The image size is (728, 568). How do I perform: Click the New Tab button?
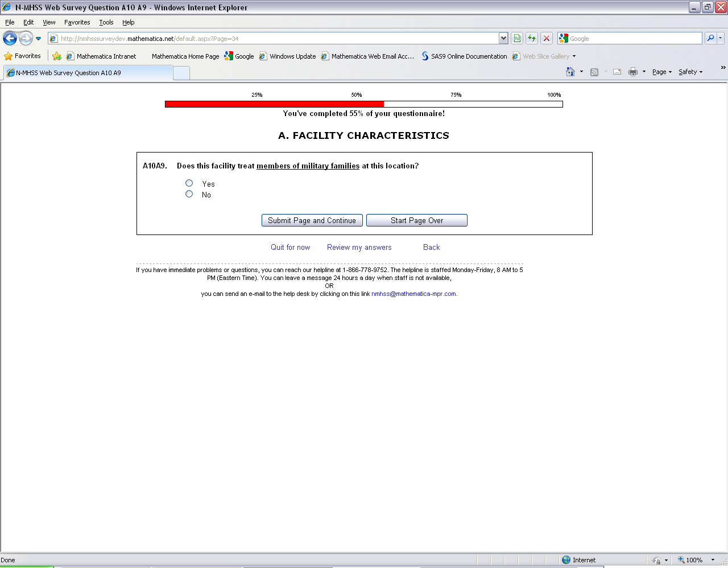pos(181,73)
